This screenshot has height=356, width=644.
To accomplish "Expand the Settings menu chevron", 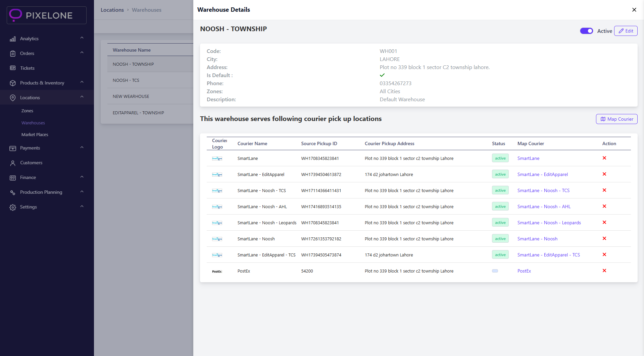I will [82, 206].
